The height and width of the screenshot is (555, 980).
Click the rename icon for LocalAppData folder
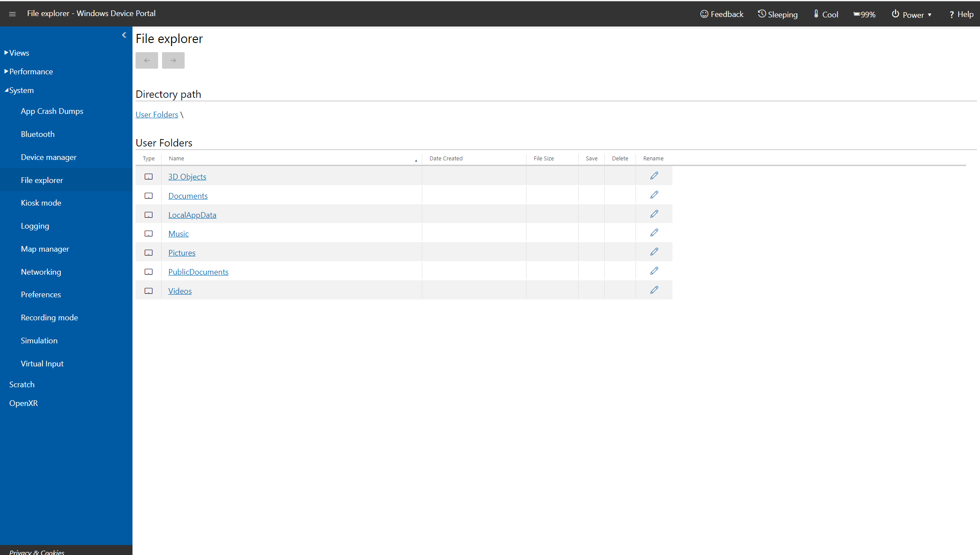pos(654,213)
